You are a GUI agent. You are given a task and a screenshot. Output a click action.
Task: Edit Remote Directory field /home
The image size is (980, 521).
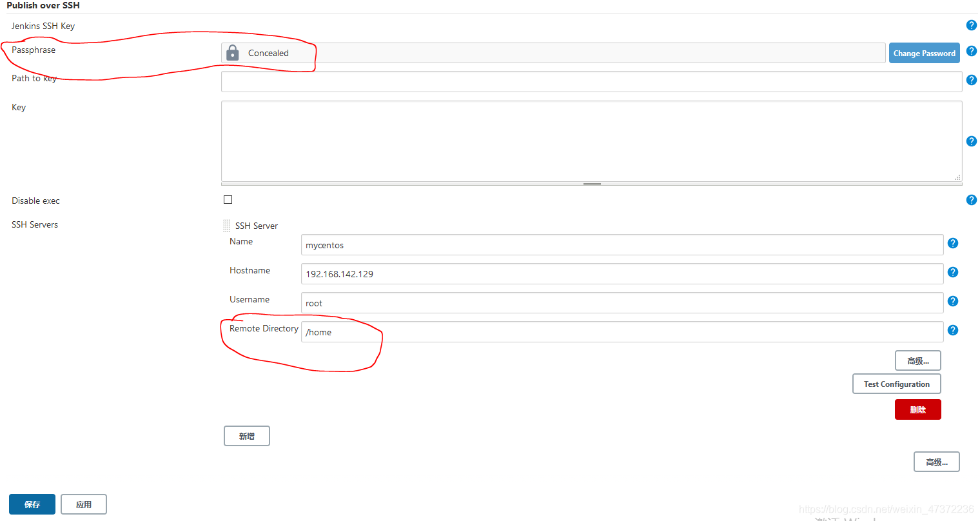622,332
